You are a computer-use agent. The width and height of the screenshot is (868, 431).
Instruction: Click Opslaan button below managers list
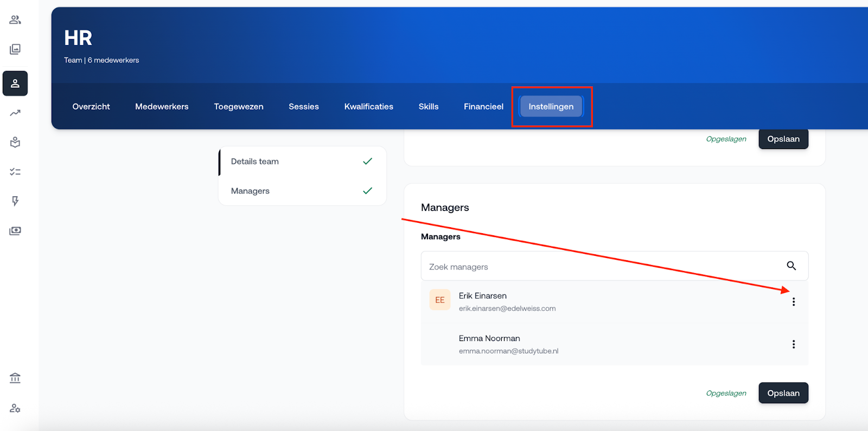[783, 393]
